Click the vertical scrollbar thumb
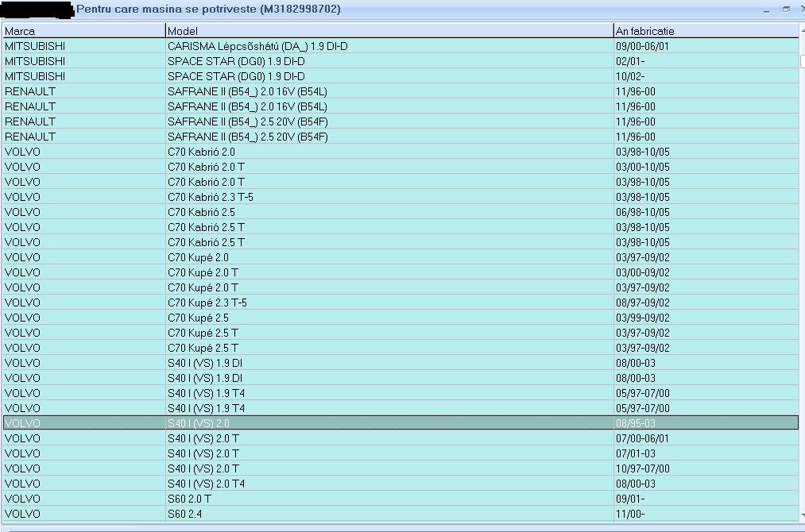This screenshot has width=805, height=532. tap(803, 62)
